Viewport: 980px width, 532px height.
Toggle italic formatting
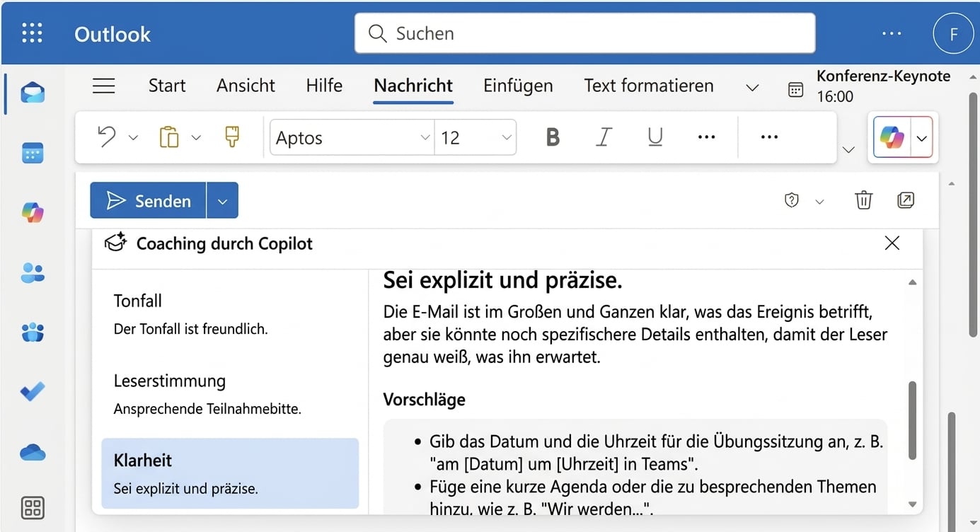coord(604,137)
